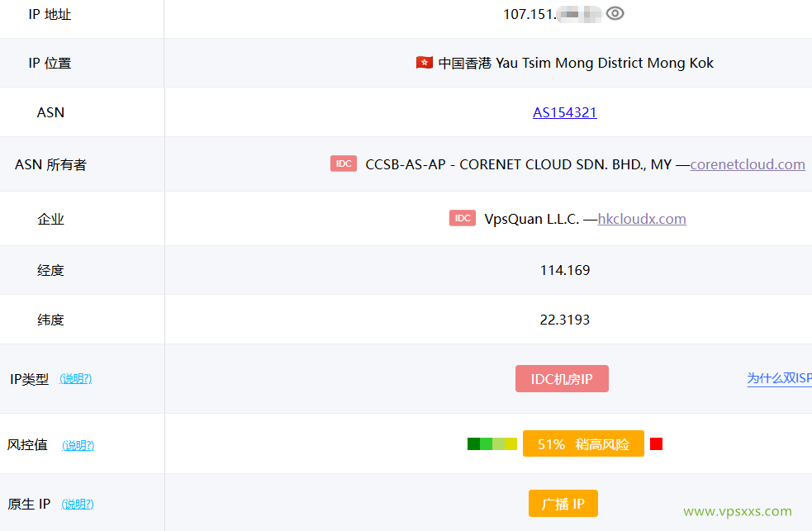Open the explanation link next to 风控值
This screenshot has height=531, width=812.
click(78, 445)
